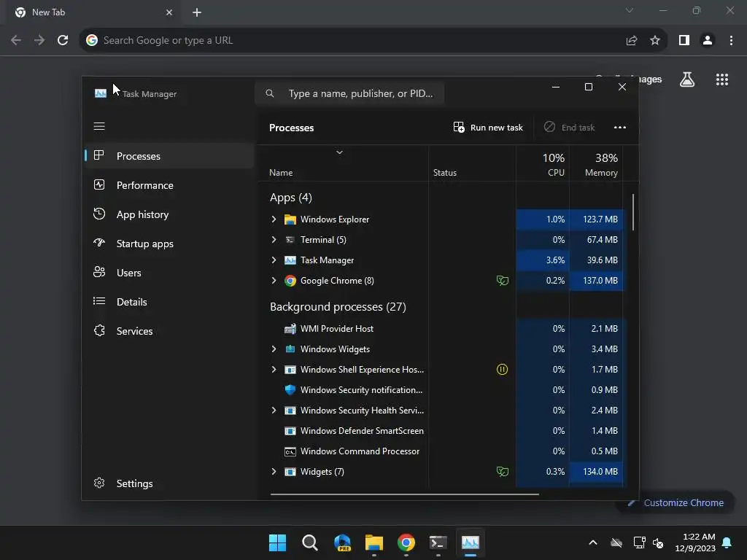Open Chrome three-dot menu
Image resolution: width=747 pixels, height=560 pixels.
(x=731, y=41)
